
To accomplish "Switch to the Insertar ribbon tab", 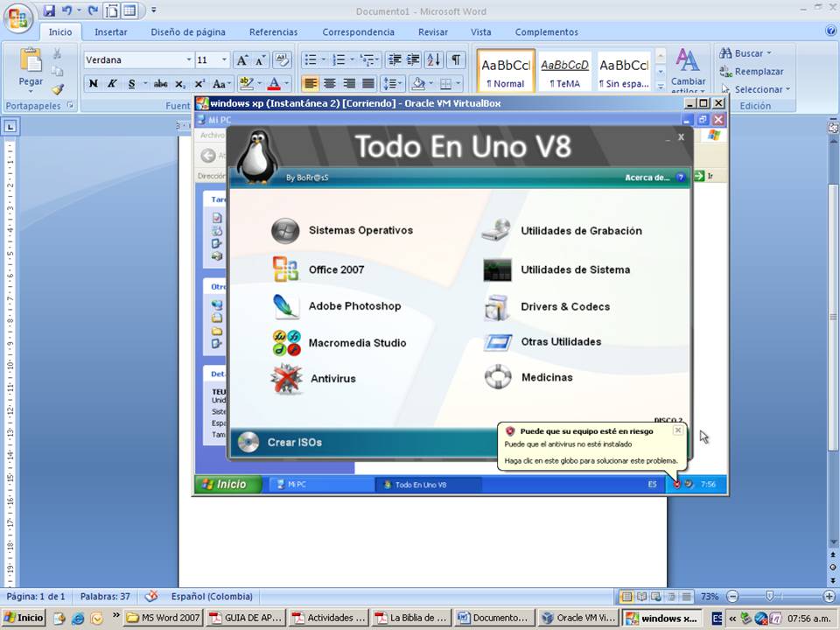I will (110, 31).
